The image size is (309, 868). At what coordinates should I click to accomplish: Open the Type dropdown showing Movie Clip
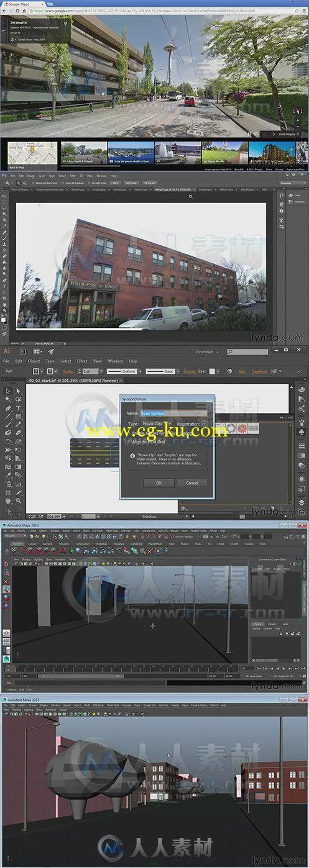(x=156, y=424)
